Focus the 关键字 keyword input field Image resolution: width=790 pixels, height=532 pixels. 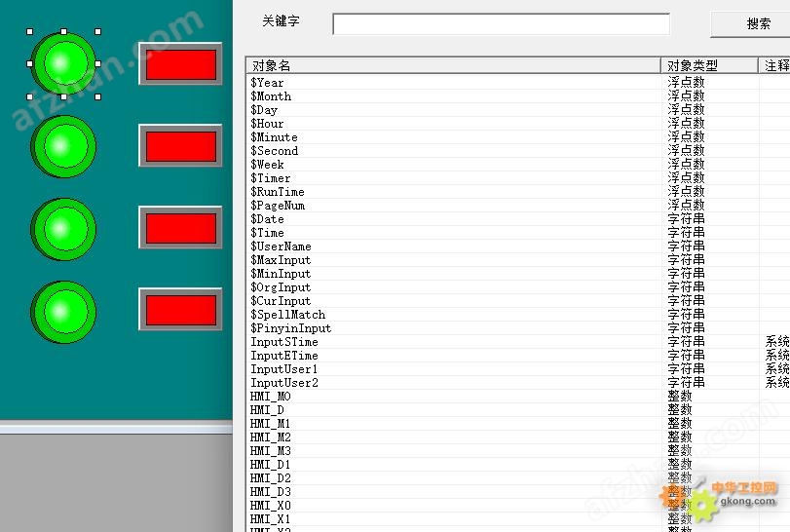tap(501, 24)
